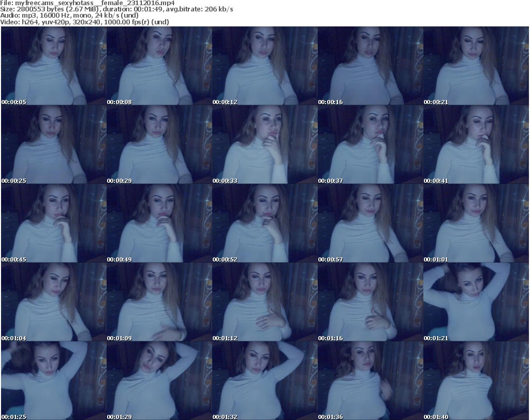This screenshot has width=530, height=420.
Task: Click the 00:01:16 preview frame
Action: tap(371, 302)
